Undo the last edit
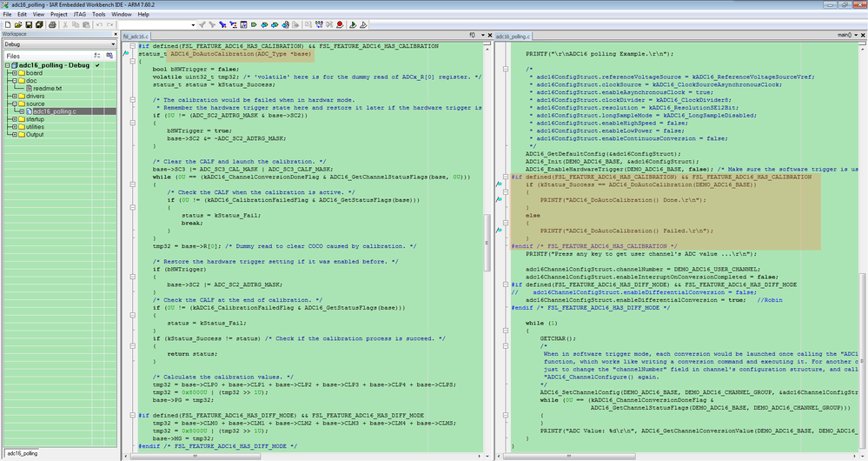The width and height of the screenshot is (868, 461). 99,25
